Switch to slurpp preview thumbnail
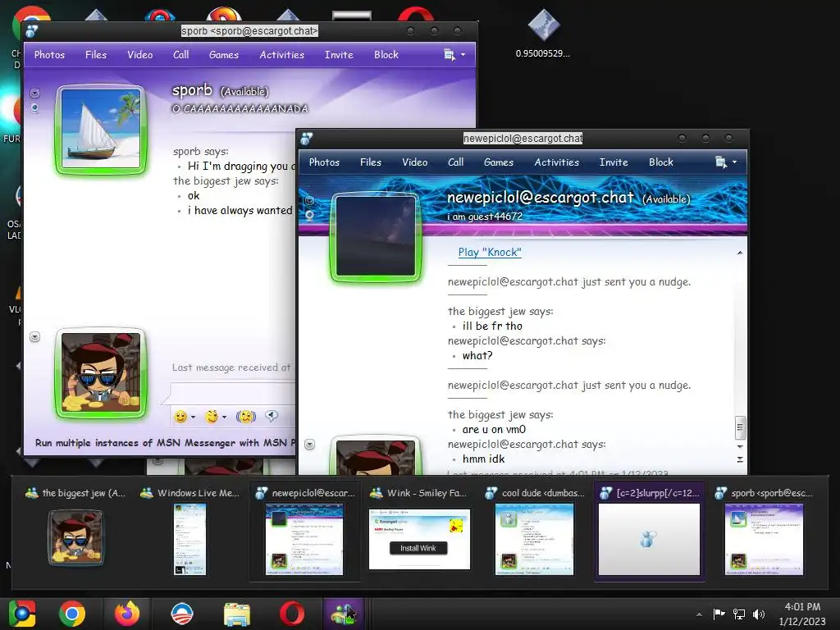The image size is (840, 630). [649, 530]
